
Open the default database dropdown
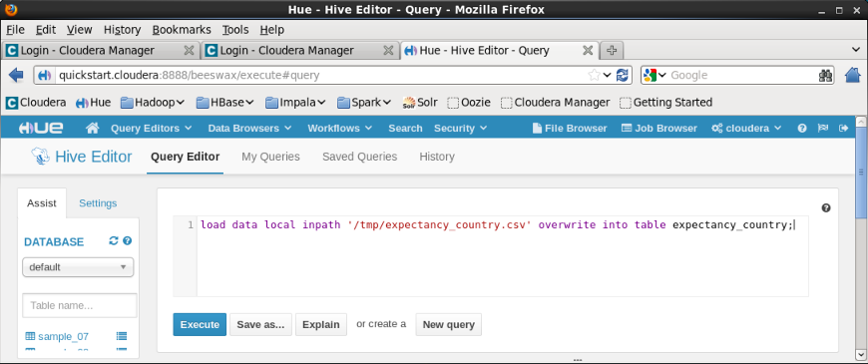78,267
